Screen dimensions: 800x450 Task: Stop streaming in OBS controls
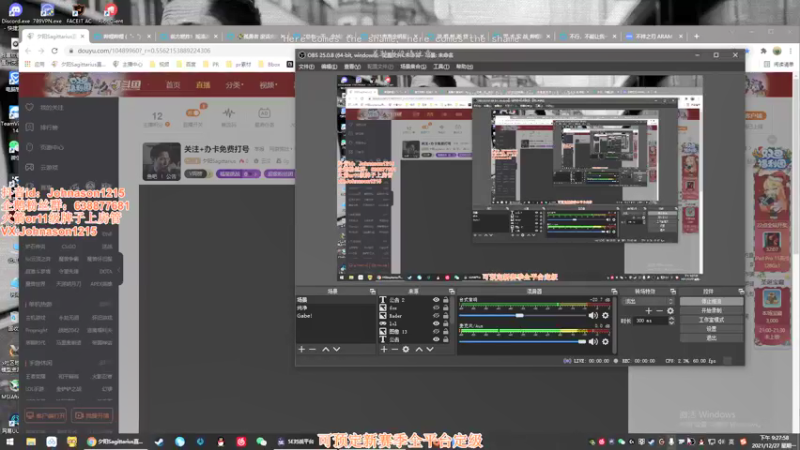pyautogui.click(x=711, y=302)
